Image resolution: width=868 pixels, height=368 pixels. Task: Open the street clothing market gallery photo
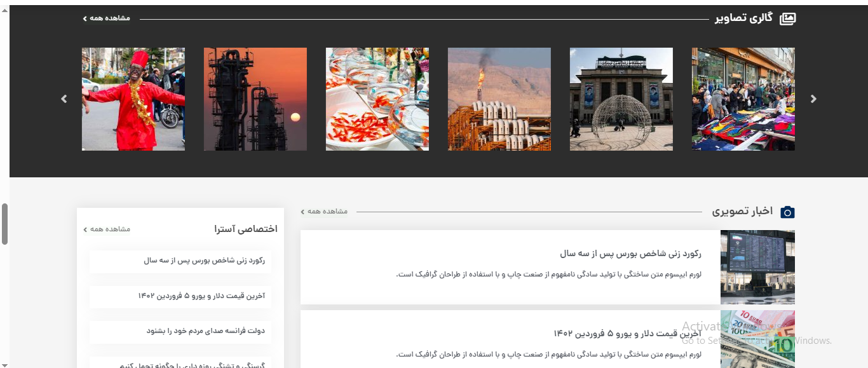coord(743,99)
